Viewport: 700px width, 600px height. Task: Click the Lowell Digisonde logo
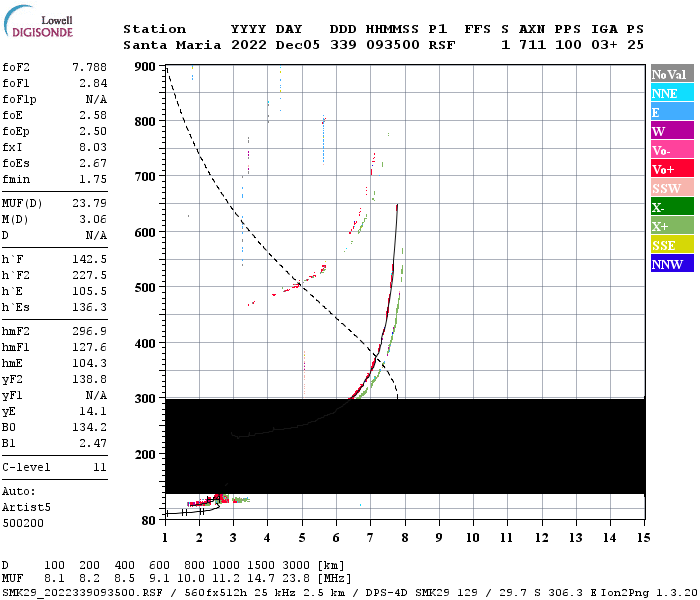(x=38, y=21)
